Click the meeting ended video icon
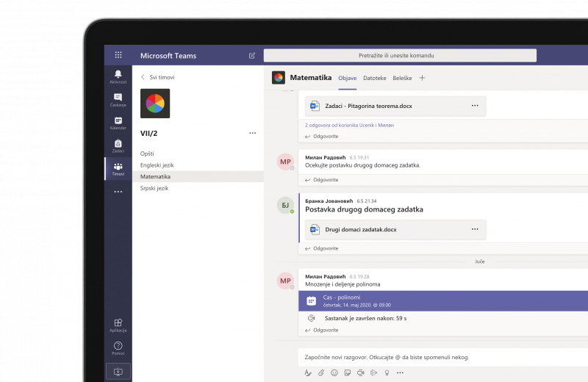This screenshot has height=382, width=588. click(311, 318)
